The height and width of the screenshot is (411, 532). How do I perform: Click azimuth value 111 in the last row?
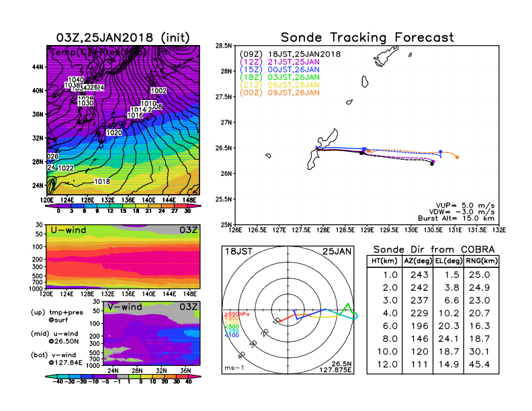[419, 365]
